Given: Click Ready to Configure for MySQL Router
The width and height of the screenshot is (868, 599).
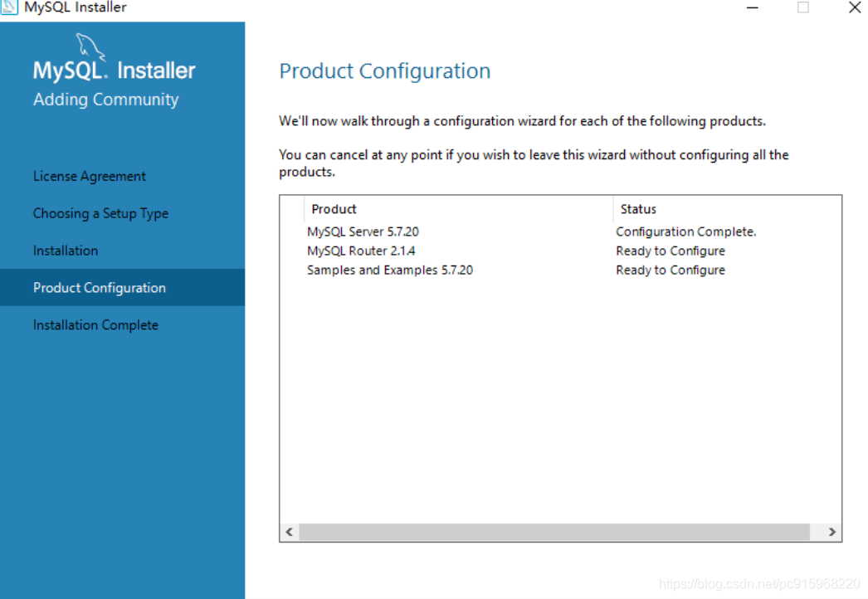Looking at the screenshot, I should (x=671, y=251).
